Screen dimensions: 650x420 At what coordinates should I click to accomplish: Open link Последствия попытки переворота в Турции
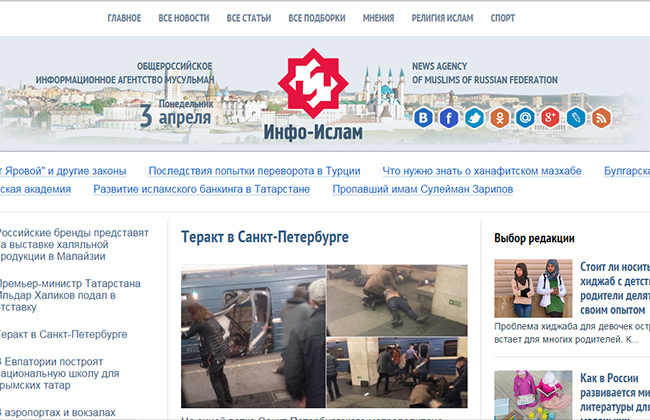pos(254,171)
